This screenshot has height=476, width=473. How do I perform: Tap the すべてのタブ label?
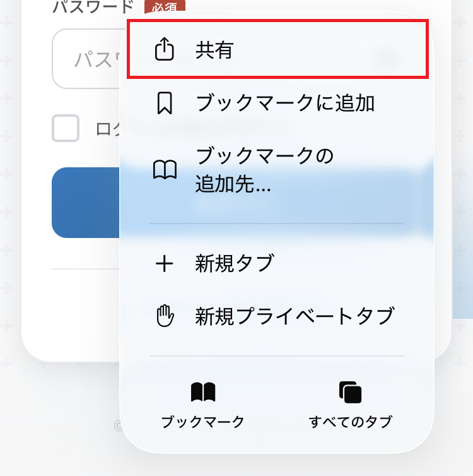coord(351,422)
